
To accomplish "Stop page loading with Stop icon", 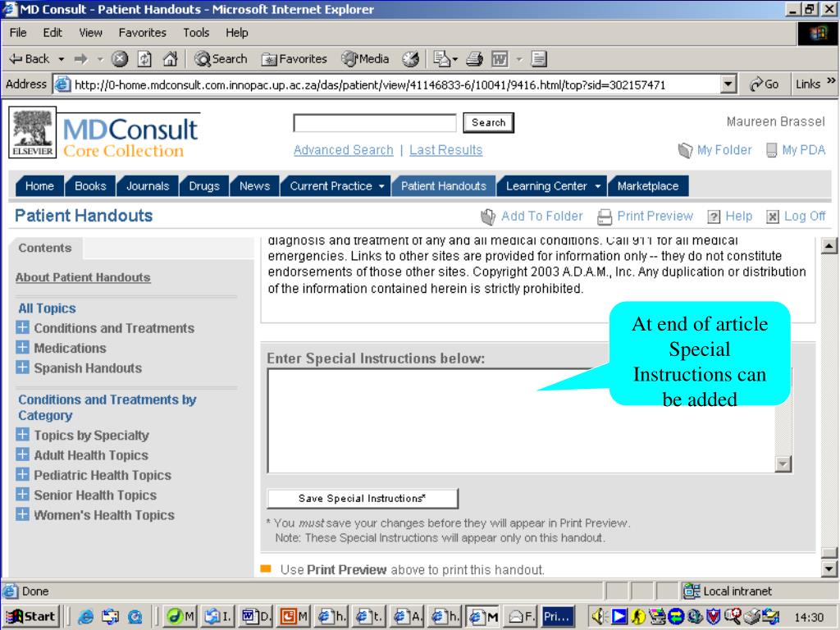I will click(120, 59).
